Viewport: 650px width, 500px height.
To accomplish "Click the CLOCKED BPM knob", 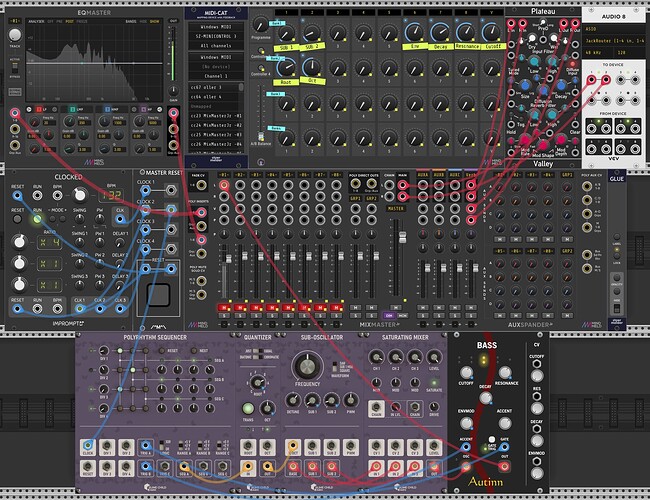I will [x=80, y=195].
